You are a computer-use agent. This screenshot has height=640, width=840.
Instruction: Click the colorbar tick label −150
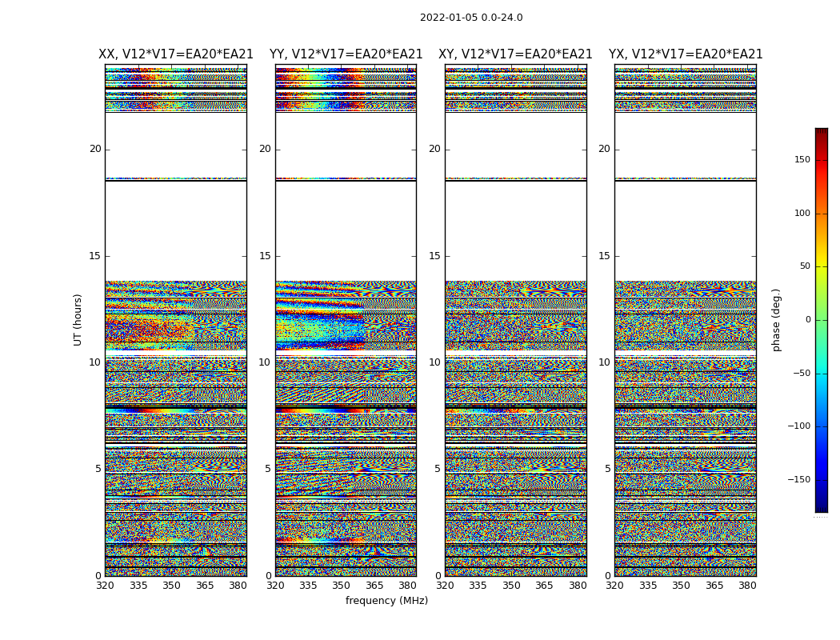[x=799, y=479]
